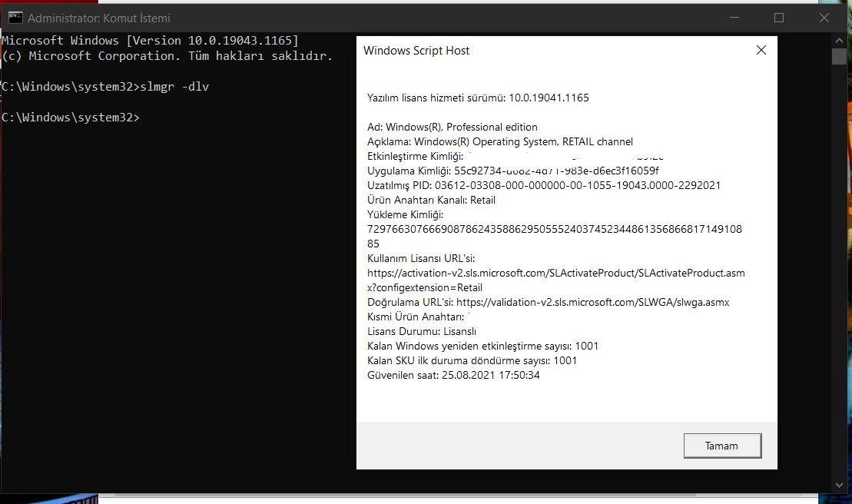Minimize the Komut İstemi window

[734, 18]
